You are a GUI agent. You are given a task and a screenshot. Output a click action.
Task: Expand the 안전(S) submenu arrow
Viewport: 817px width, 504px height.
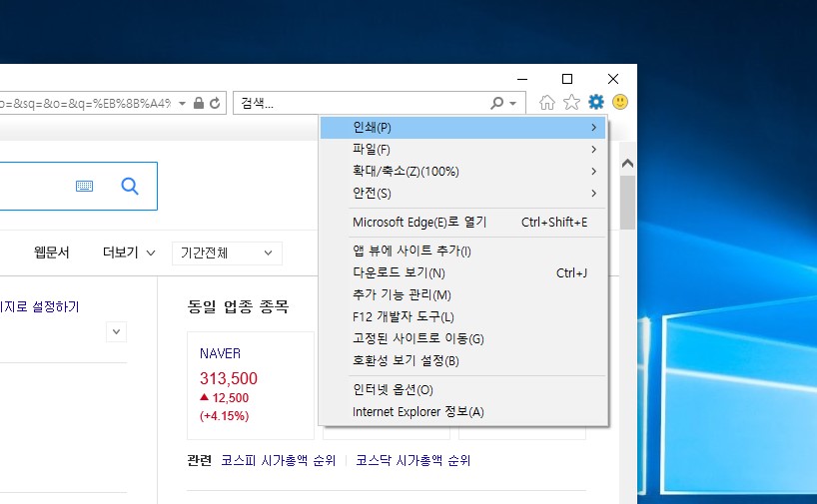593,194
